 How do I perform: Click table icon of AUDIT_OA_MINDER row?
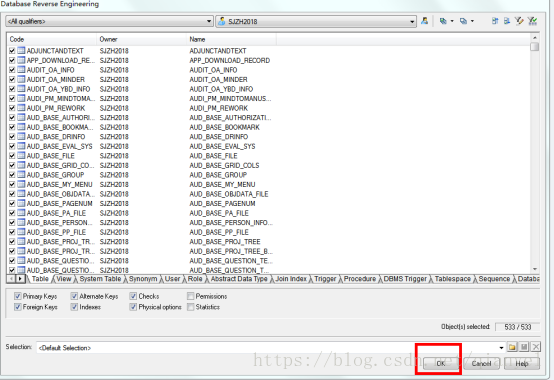point(21,79)
